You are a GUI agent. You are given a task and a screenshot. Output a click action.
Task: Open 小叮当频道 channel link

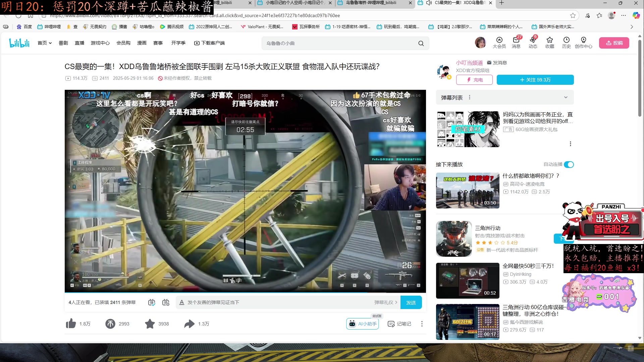[x=469, y=63]
